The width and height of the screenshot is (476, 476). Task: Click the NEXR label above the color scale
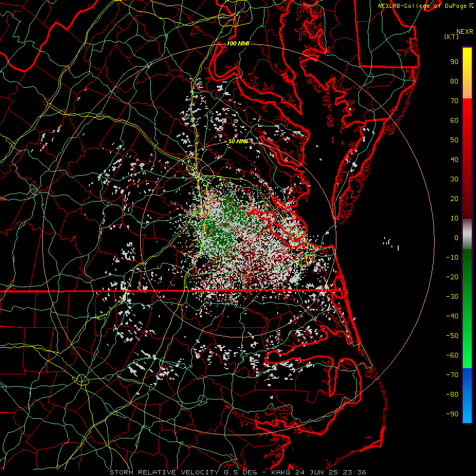point(465,31)
